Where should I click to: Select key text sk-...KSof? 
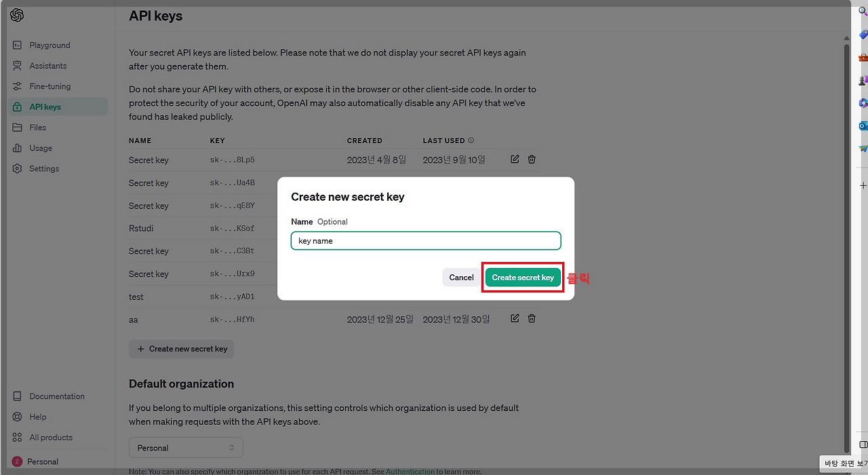232,229
